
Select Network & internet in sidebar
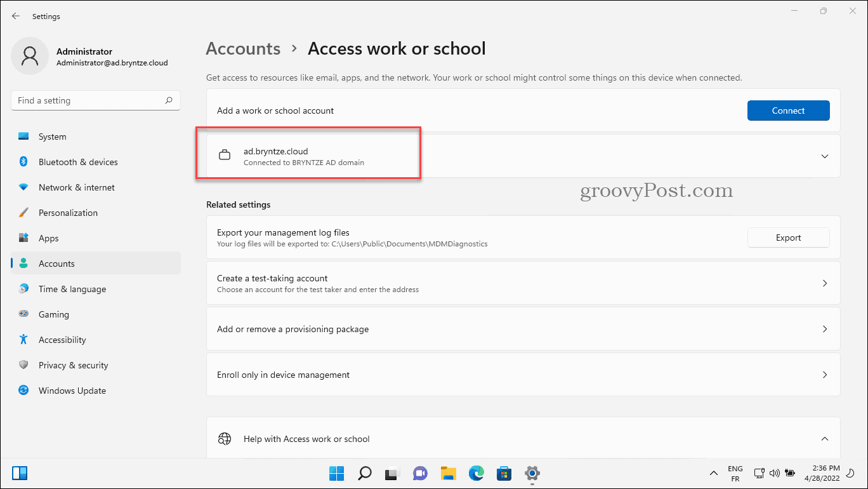pos(76,187)
